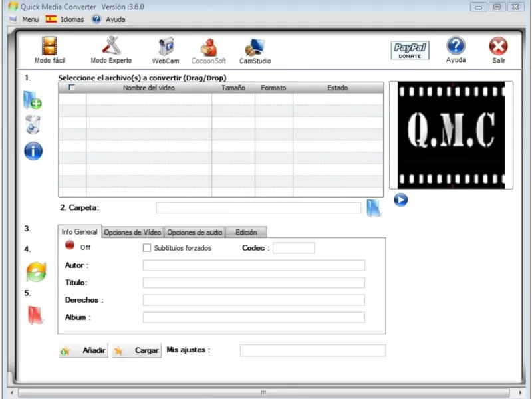Click the Cargar settings button
The image size is (532, 399).
tap(137, 350)
